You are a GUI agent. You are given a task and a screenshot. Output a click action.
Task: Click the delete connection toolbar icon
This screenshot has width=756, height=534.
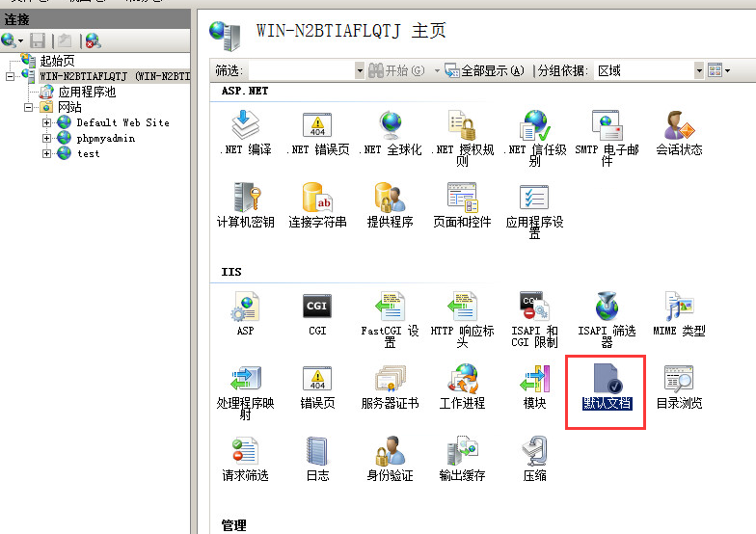coord(93,40)
